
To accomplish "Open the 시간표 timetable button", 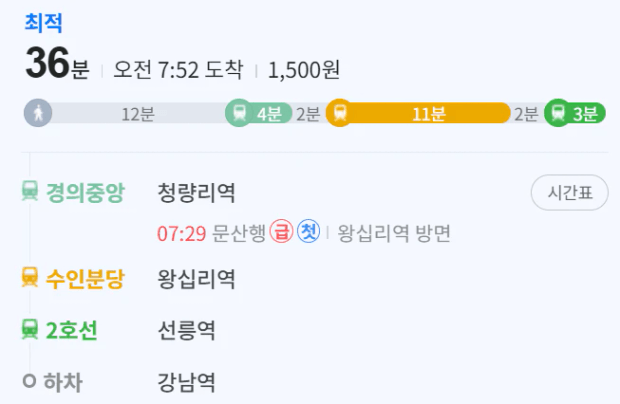I will tap(569, 193).
